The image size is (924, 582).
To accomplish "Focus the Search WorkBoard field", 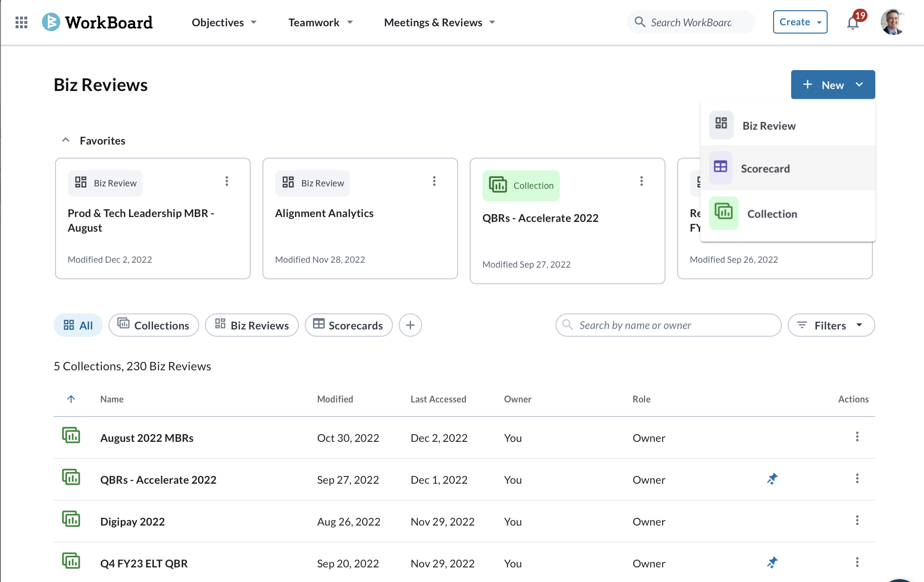I will coord(691,22).
